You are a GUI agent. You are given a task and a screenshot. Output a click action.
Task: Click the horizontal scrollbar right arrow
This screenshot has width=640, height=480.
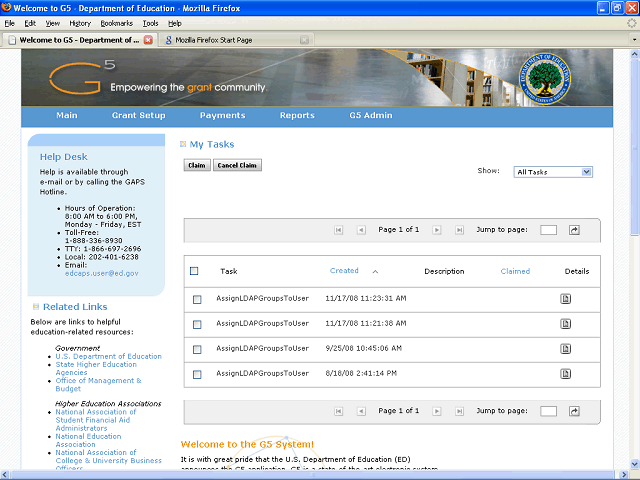[x=624, y=475]
